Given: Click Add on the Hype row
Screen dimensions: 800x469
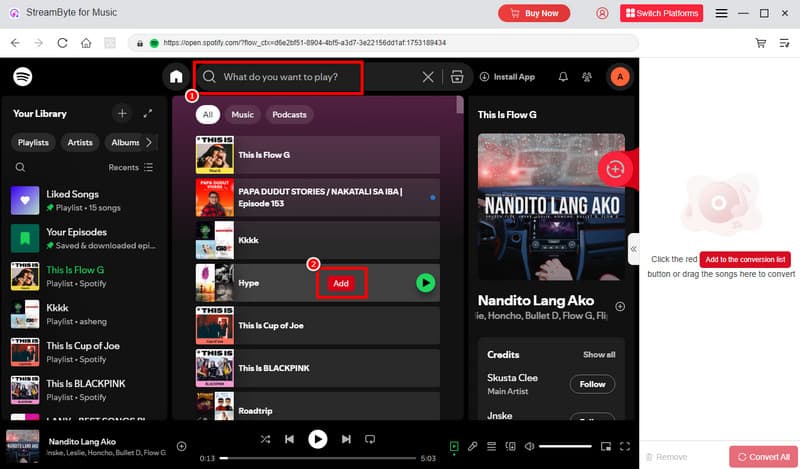Looking at the screenshot, I should pos(341,283).
